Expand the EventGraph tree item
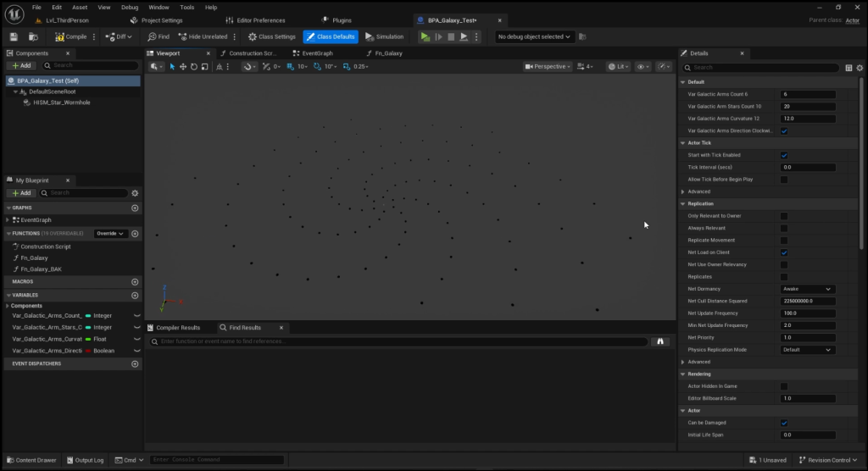868x471 pixels. tap(8, 220)
